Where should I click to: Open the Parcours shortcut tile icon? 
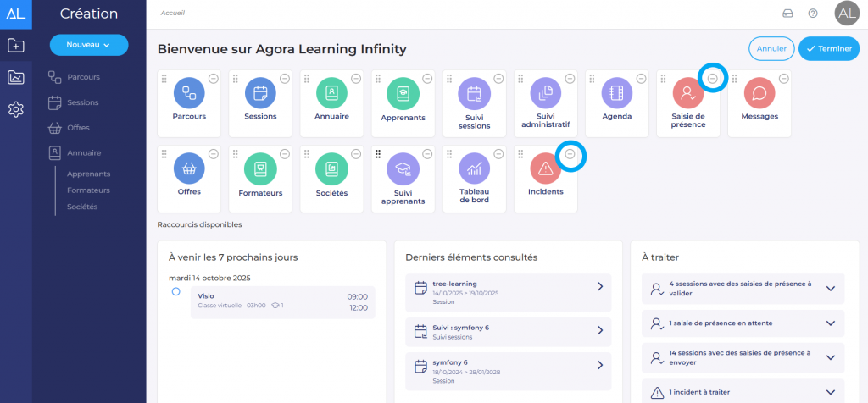[x=189, y=91]
